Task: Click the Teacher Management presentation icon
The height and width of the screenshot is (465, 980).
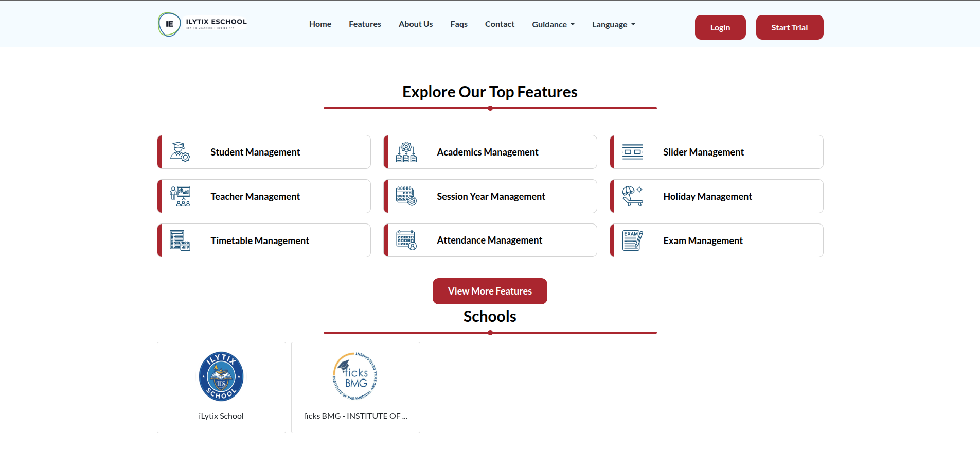Action: pyautogui.click(x=180, y=196)
